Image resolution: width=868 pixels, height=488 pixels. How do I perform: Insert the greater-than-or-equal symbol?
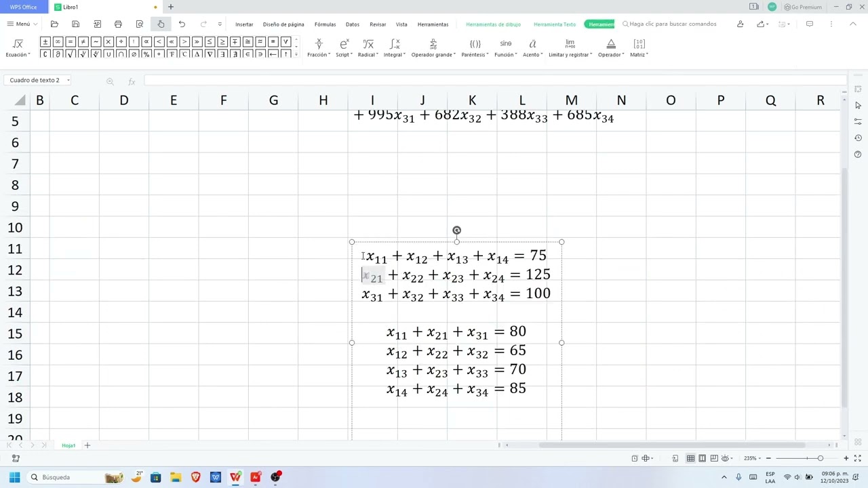pyautogui.click(x=222, y=41)
